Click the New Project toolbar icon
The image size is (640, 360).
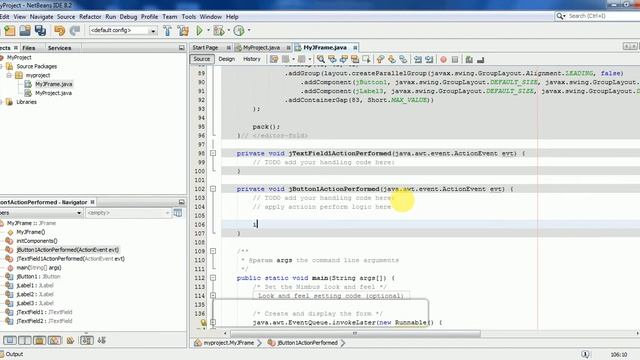coord(10,31)
